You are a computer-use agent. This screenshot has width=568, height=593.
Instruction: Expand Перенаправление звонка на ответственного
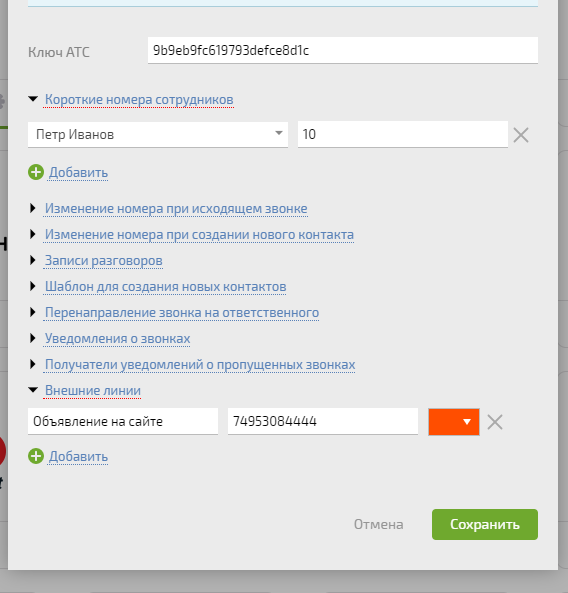182,313
